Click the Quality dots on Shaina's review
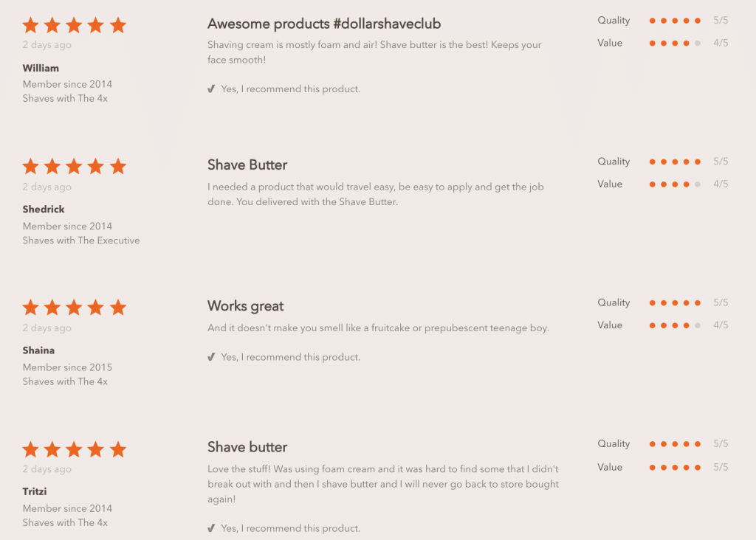This screenshot has height=540, width=756. [675, 302]
